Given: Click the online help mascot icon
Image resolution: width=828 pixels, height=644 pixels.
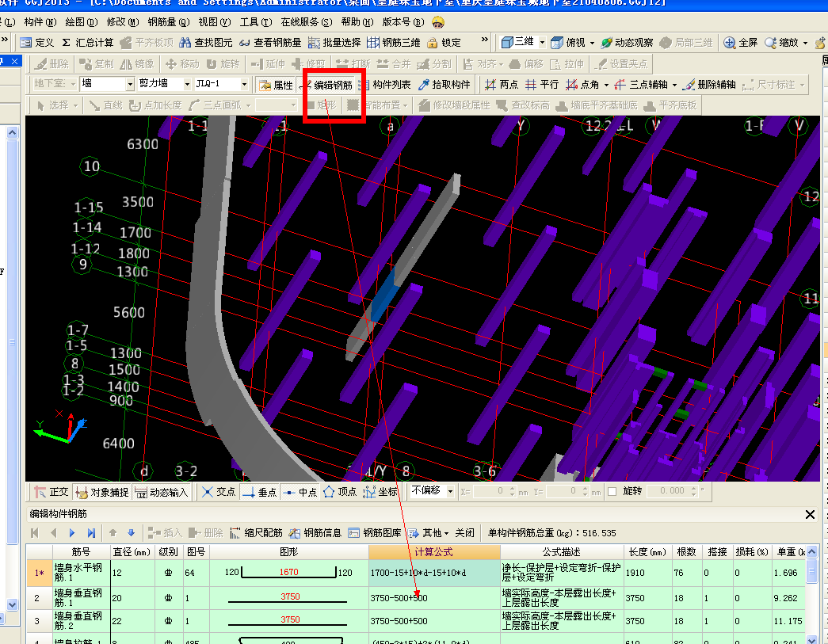Looking at the screenshot, I should coord(437,22).
